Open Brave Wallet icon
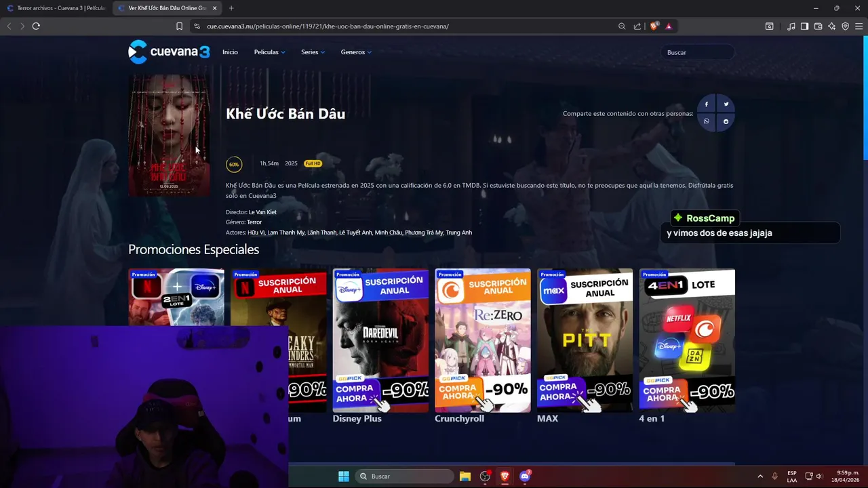 click(x=818, y=26)
